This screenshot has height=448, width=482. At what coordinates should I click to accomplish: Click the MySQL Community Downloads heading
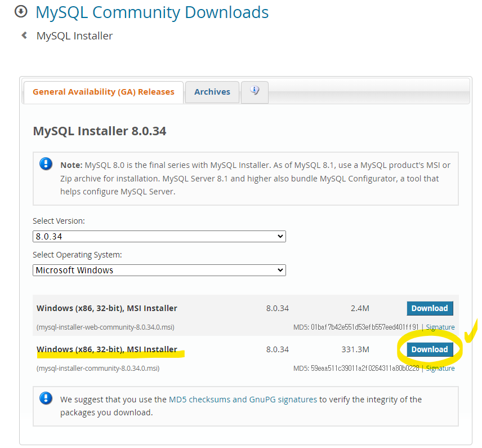tap(152, 12)
